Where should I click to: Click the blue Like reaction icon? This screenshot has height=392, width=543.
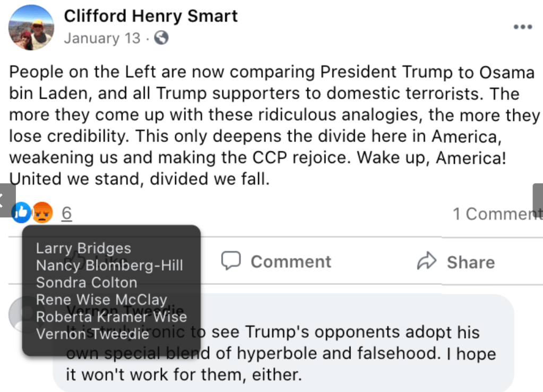22,213
